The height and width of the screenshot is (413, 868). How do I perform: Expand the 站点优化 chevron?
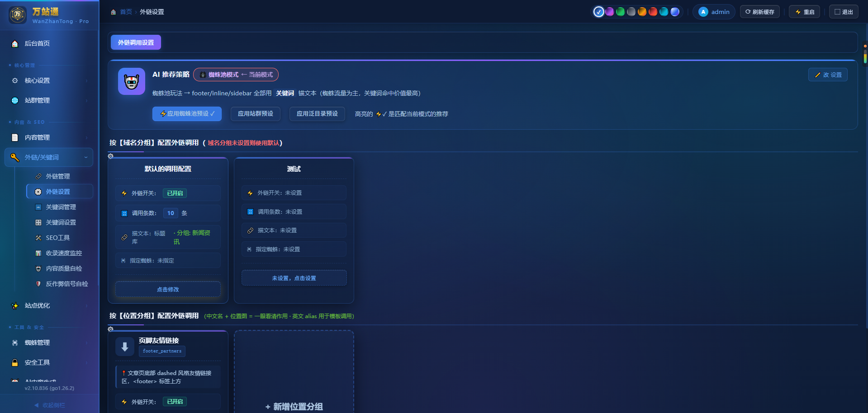tap(86, 305)
